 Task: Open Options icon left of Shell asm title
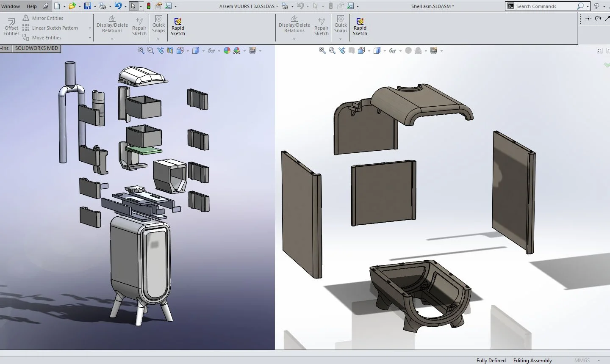tap(350, 6)
